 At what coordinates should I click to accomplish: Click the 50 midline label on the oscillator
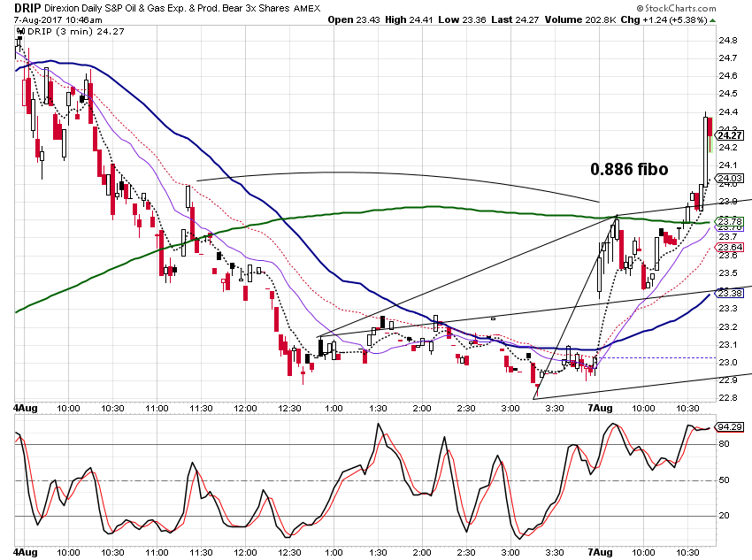click(724, 479)
